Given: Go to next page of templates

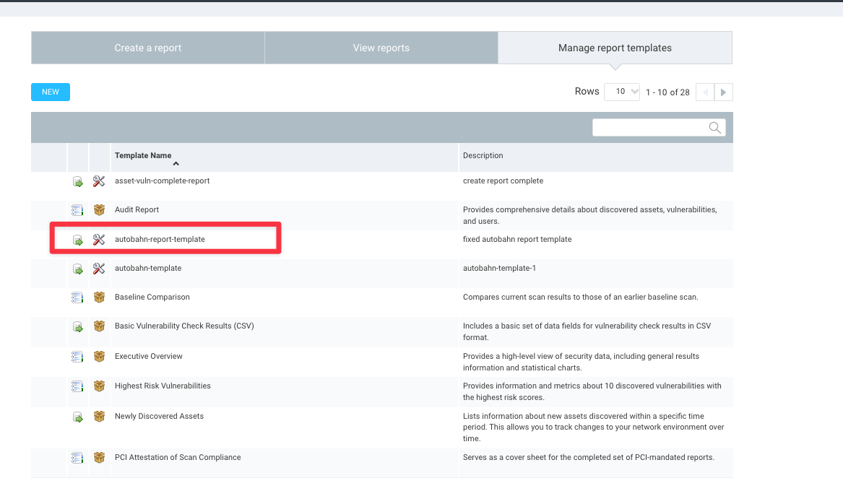Looking at the screenshot, I should pos(723,92).
